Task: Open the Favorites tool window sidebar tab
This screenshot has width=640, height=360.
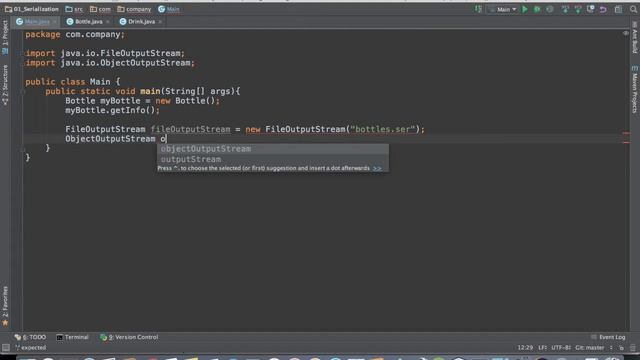Action: coord(5,305)
